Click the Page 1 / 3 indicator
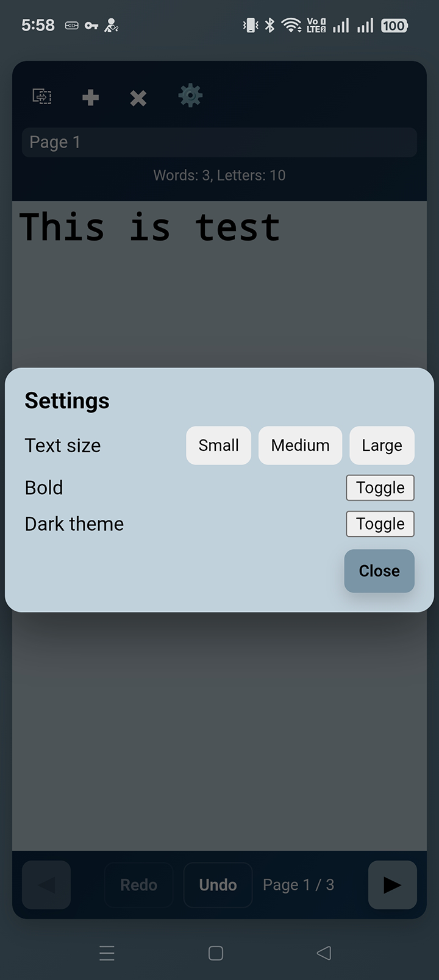The image size is (439, 980). pos(298,885)
